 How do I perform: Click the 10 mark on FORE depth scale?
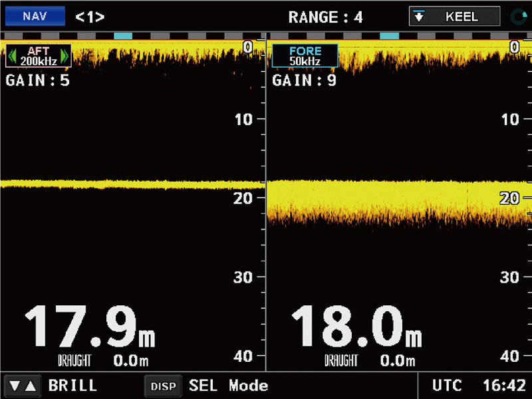(x=510, y=120)
